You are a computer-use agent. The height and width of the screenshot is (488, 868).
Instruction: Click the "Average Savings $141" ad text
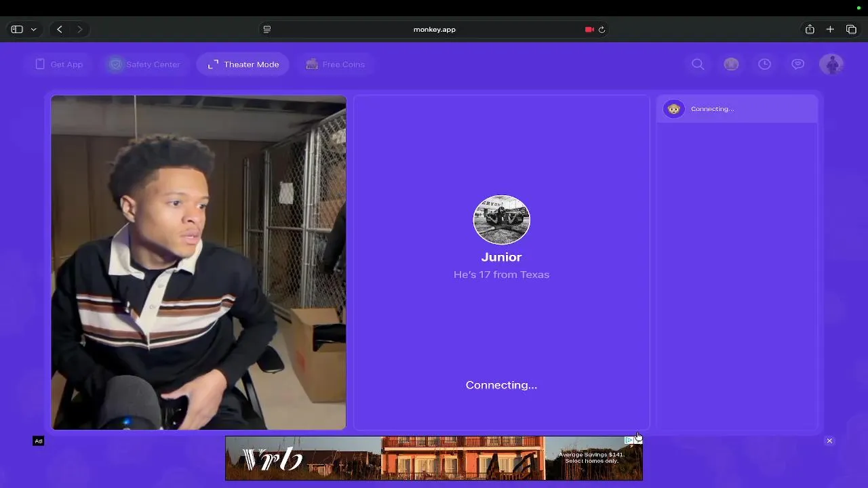[591, 455]
